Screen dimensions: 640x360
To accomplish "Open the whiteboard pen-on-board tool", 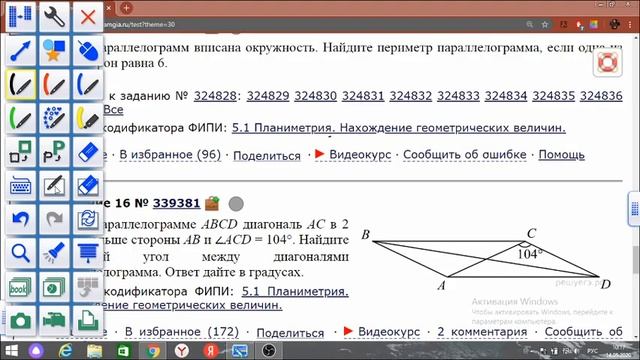I will click(x=54, y=186).
